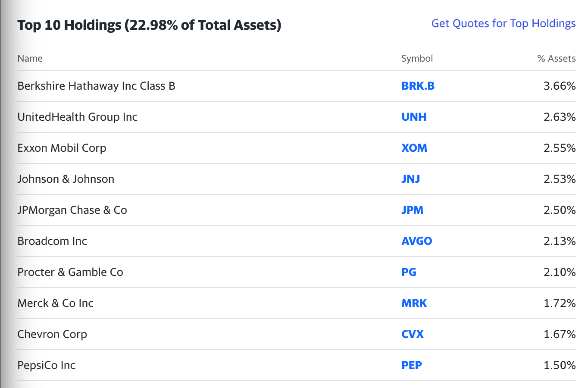This screenshot has width=588, height=388.
Task: Select the PepsiCo Inc holding name
Action: point(46,365)
